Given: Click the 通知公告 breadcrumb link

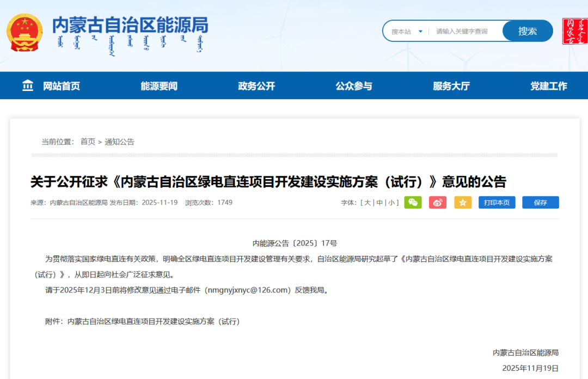Looking at the screenshot, I should 120,142.
